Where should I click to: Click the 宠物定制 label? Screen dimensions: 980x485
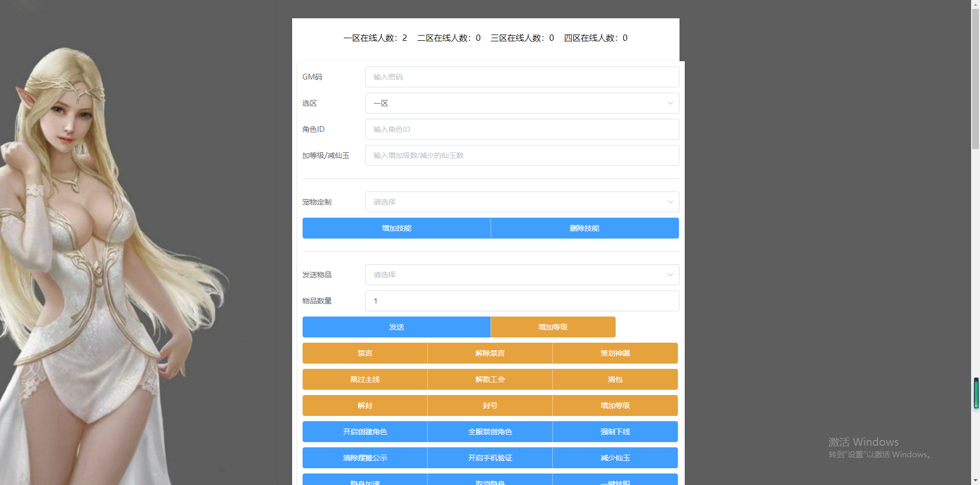pos(317,202)
